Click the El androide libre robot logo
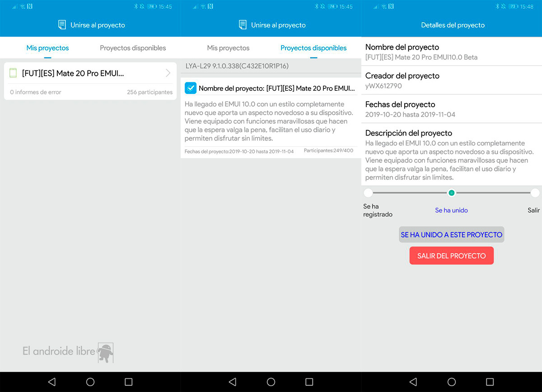Screen dimensions: 542x392 point(105,352)
